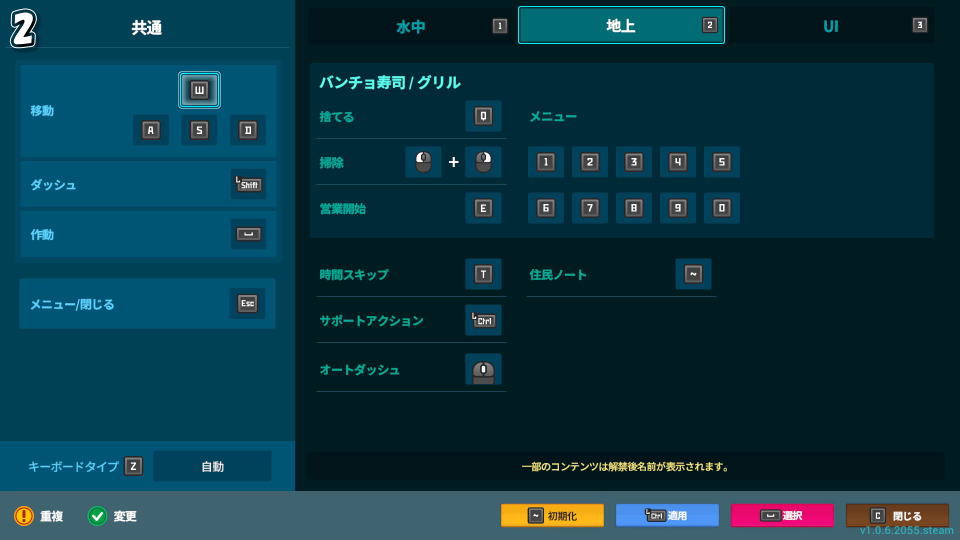Click menu slot key 3

(x=634, y=162)
